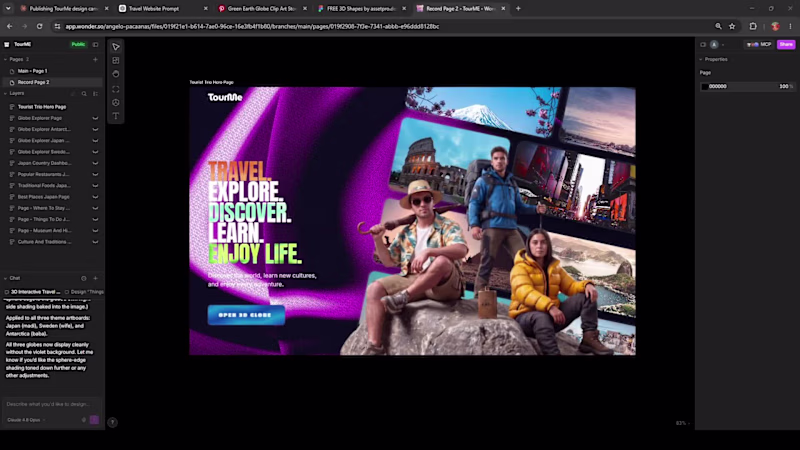The image size is (800, 450).
Task: Open layers list options icon
Action: pyautogui.click(x=95, y=94)
